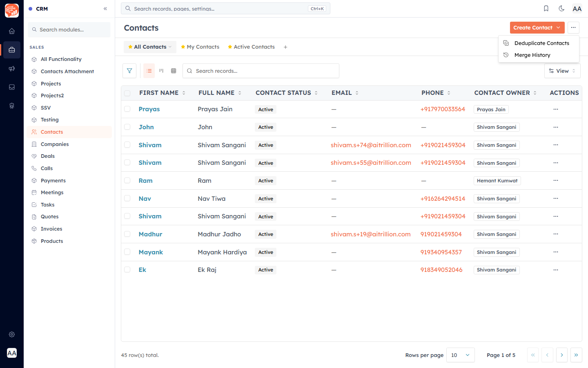The width and height of the screenshot is (588, 368).
Task: Open row actions for Nav Tiwa
Action: 556,198
